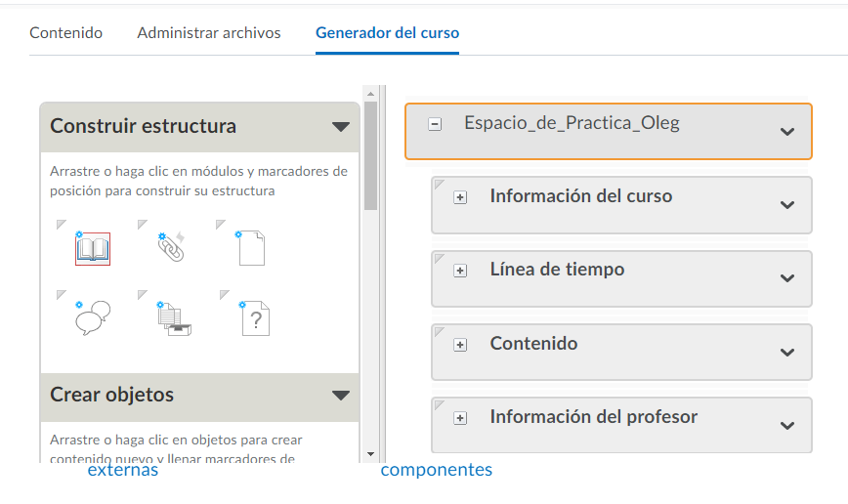This screenshot has width=848, height=504.
Task: Click the open book module icon
Action: point(92,248)
